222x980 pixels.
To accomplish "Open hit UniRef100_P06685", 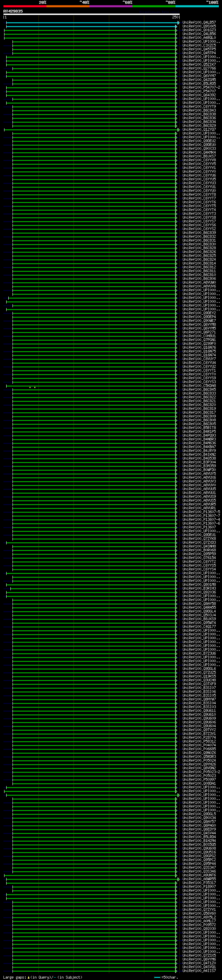I will [x=199, y=749].
